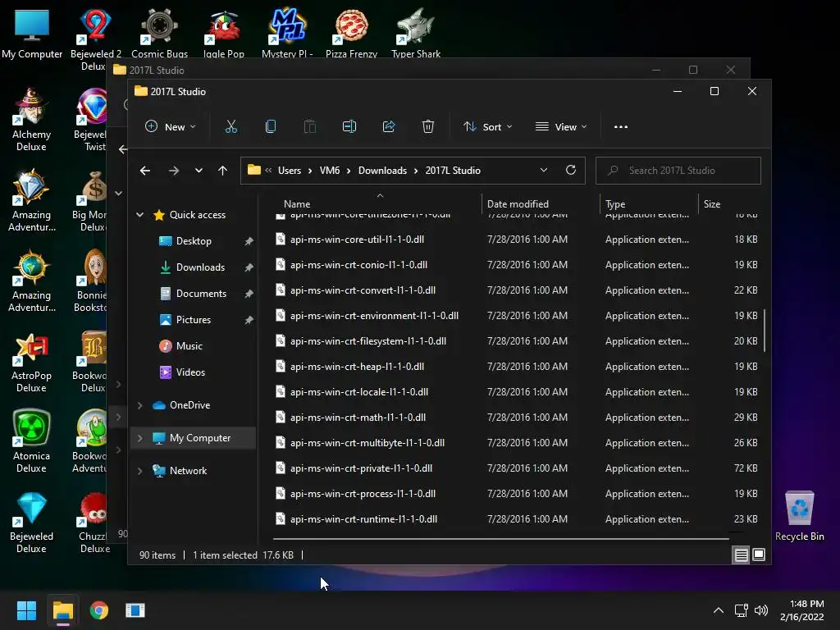Click the Copy icon in toolbar
The height and width of the screenshot is (630, 840).
(271, 127)
